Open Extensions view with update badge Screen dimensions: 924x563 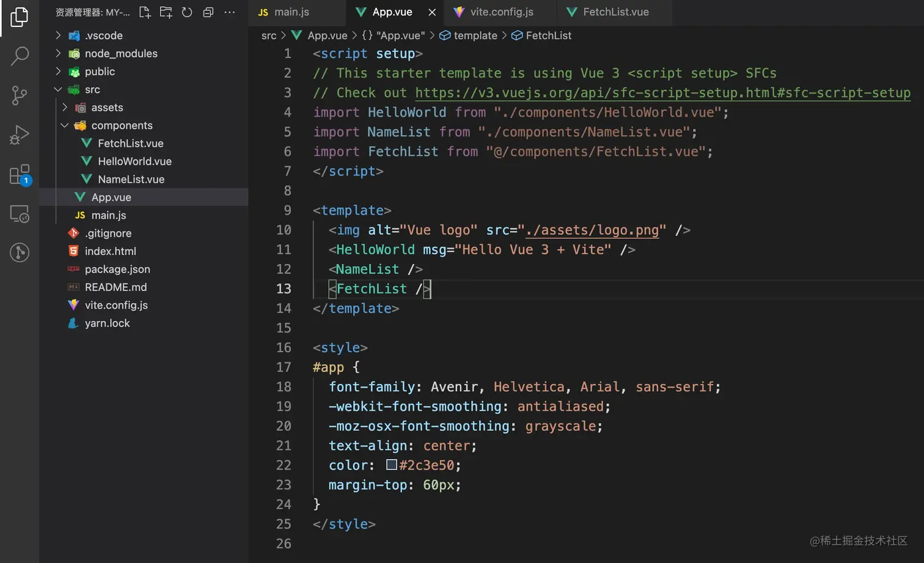[x=20, y=175]
